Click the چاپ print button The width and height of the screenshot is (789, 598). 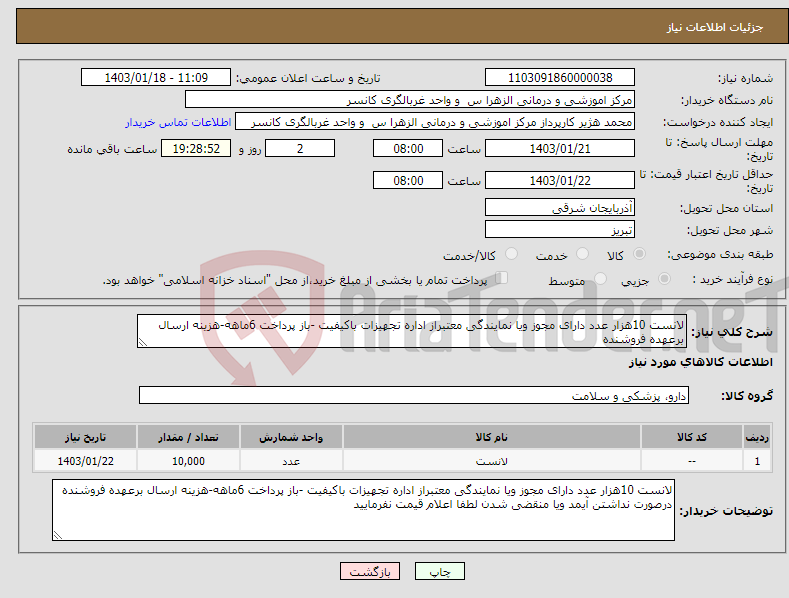(x=440, y=571)
